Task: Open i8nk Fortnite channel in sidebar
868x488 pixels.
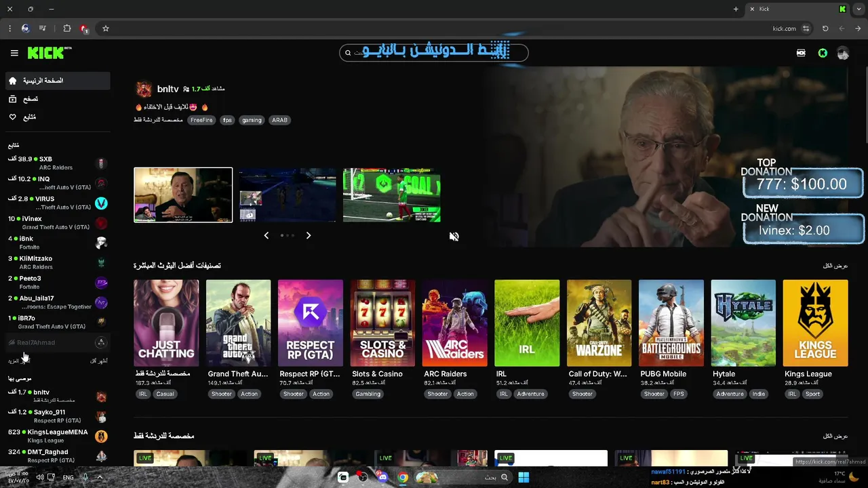Action: (x=58, y=243)
